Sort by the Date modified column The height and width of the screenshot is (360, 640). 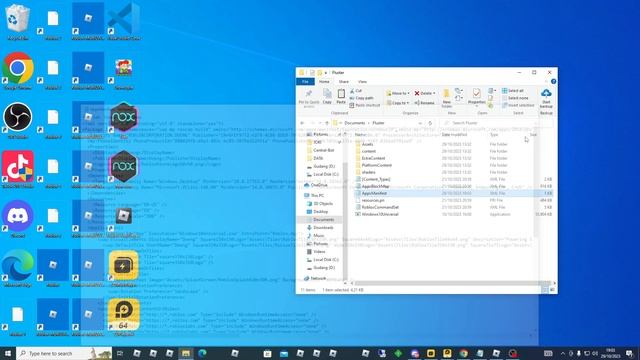(x=454, y=134)
